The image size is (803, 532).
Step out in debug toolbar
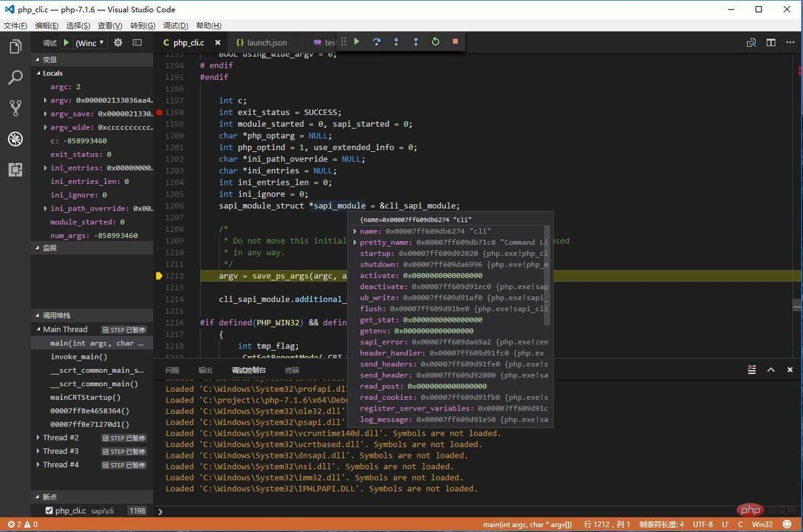pyautogui.click(x=416, y=41)
